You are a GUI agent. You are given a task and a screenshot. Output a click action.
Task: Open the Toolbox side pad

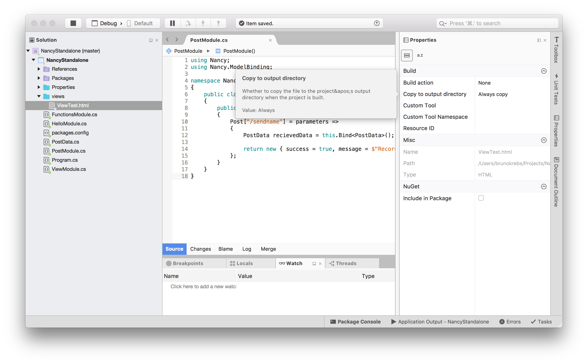(556, 50)
